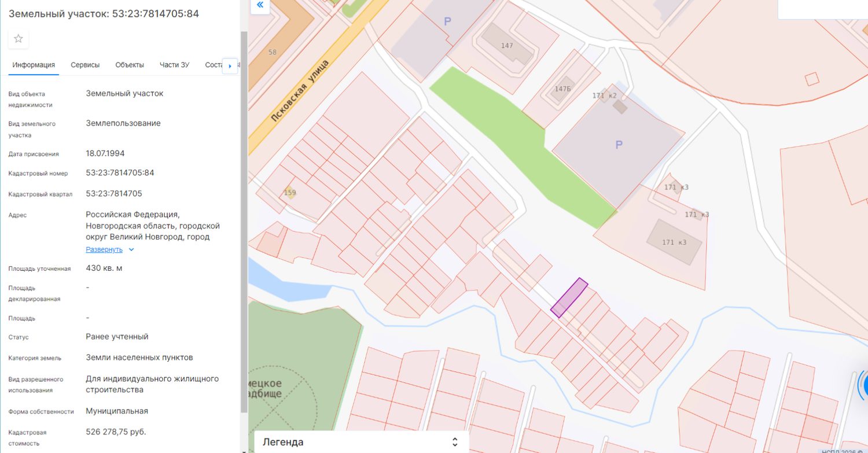Click building number 58 on map
The width and height of the screenshot is (868, 453).
pos(273,52)
